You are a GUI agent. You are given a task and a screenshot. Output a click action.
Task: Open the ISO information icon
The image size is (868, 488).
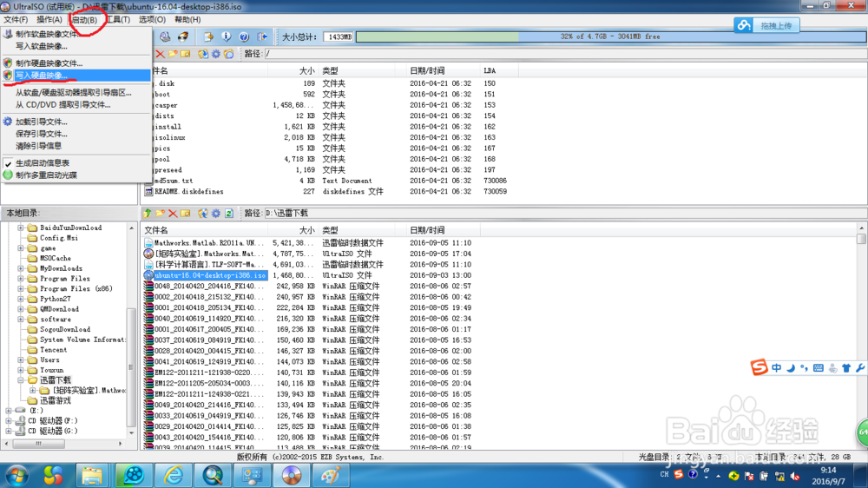pyautogui.click(x=226, y=36)
